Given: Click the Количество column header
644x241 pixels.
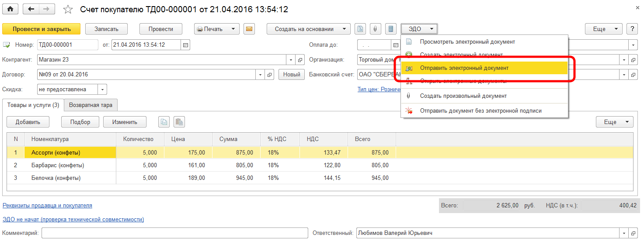Looking at the screenshot, I should 140,139.
